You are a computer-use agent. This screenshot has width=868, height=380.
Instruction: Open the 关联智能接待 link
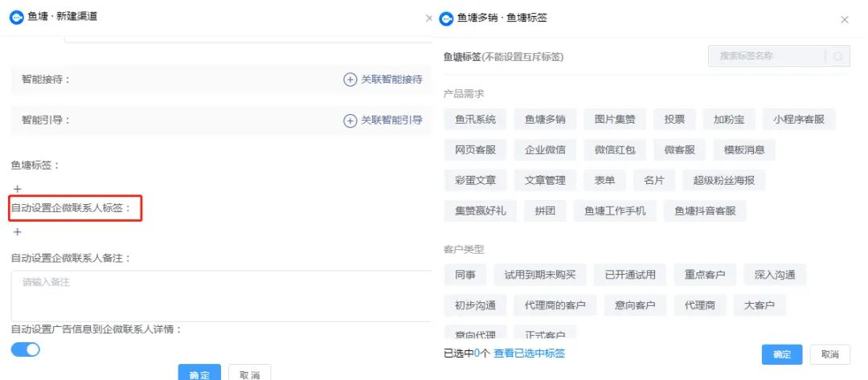pos(391,80)
